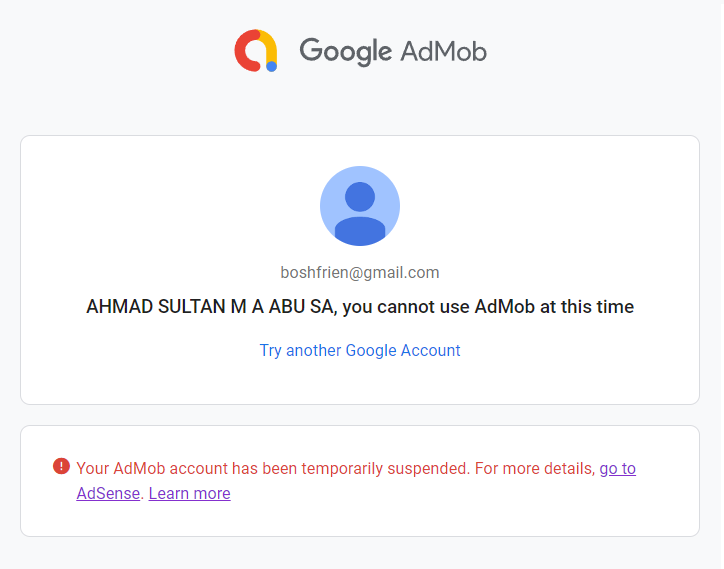Click the head shape in avatar
The height and width of the screenshot is (569, 724).
[x=360, y=195]
